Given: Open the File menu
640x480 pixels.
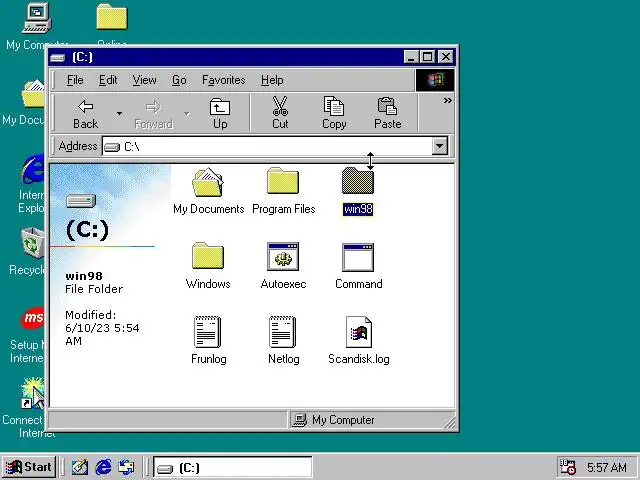Looking at the screenshot, I should click(x=75, y=80).
